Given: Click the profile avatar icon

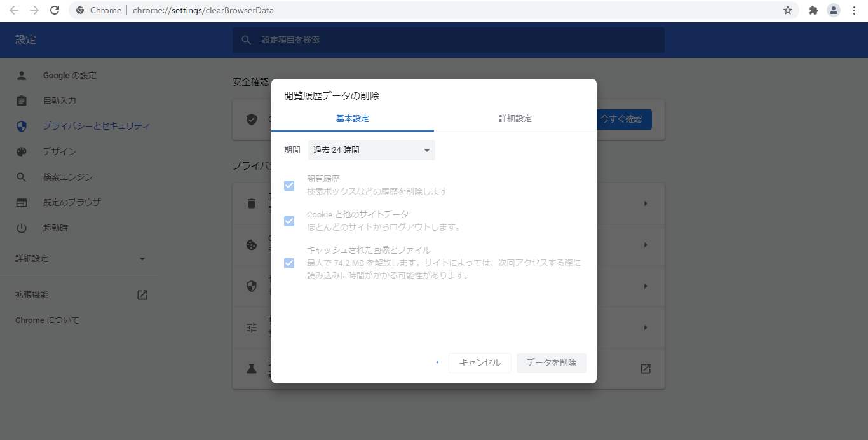Looking at the screenshot, I should [833, 10].
